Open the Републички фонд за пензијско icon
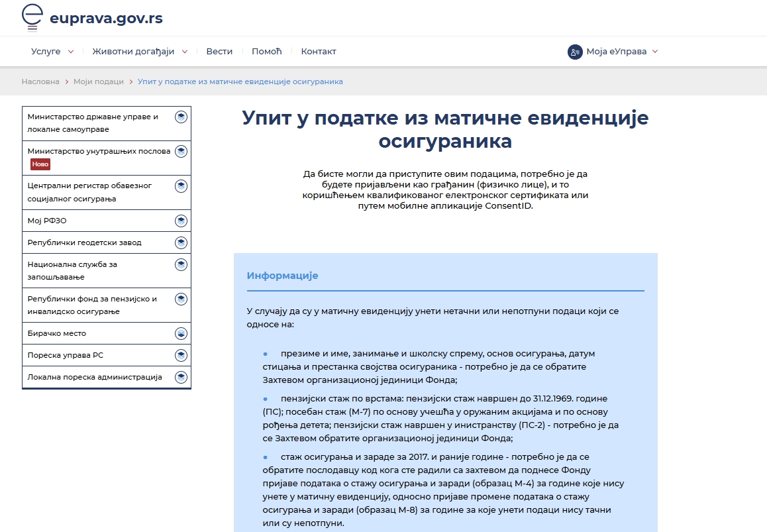Image resolution: width=767 pixels, height=532 pixels. pos(180,298)
